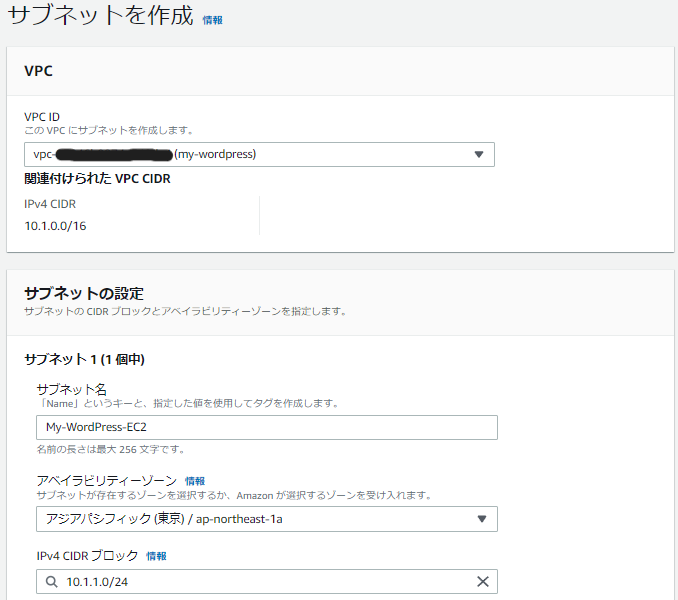The image size is (678, 600).
Task: Click the VPC section heading
Action: pos(38,72)
